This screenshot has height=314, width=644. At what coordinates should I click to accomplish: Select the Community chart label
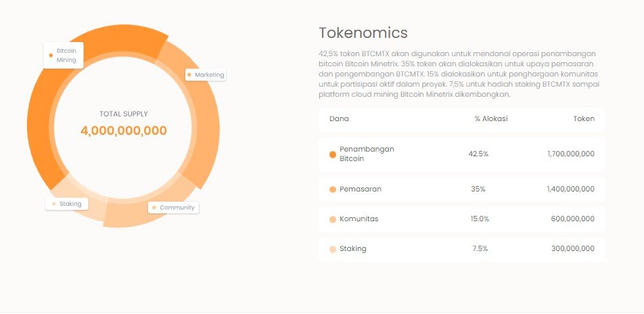click(x=174, y=207)
